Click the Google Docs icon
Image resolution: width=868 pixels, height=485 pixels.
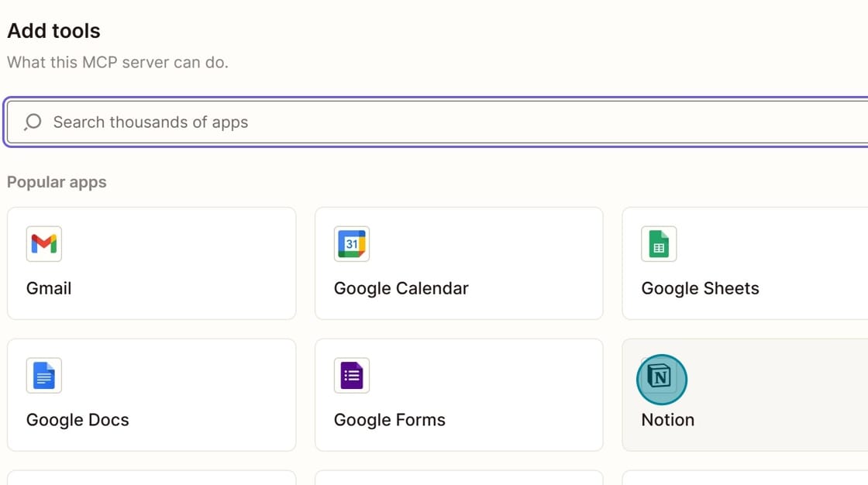43,376
